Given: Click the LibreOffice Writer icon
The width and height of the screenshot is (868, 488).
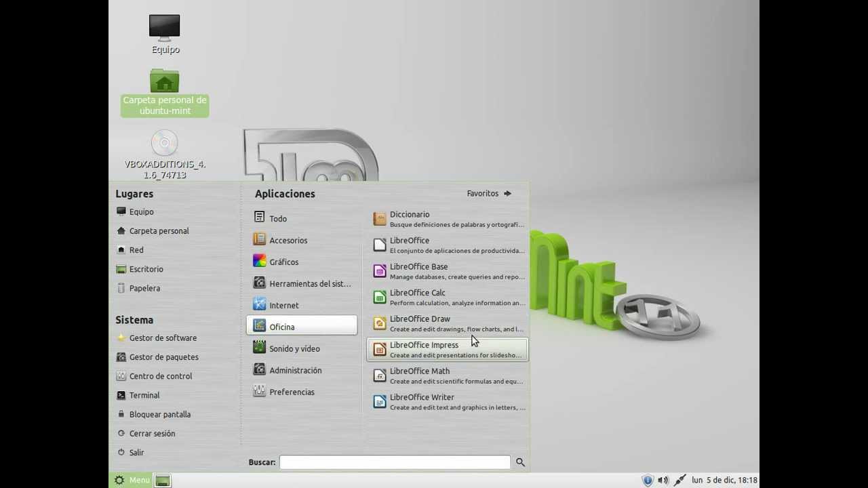Looking at the screenshot, I should click(x=380, y=402).
